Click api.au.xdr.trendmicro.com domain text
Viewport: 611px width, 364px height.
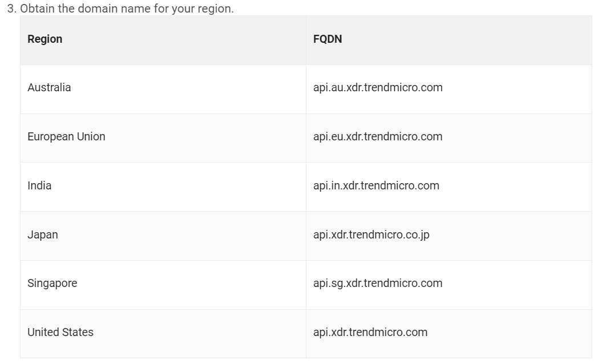[x=378, y=88]
